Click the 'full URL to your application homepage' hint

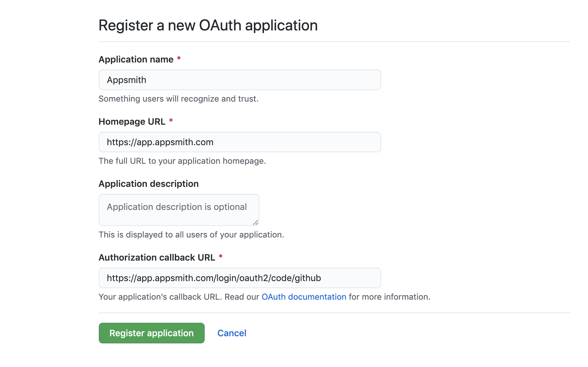(182, 161)
